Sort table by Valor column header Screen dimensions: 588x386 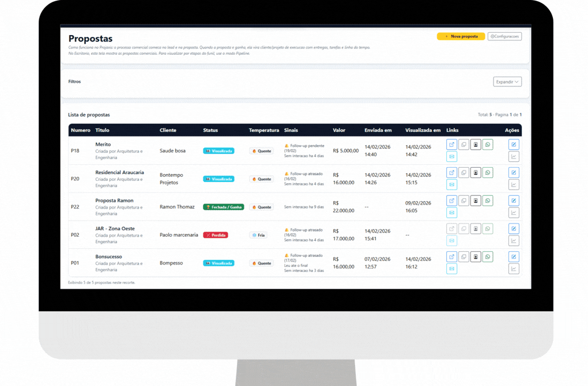pyautogui.click(x=339, y=130)
